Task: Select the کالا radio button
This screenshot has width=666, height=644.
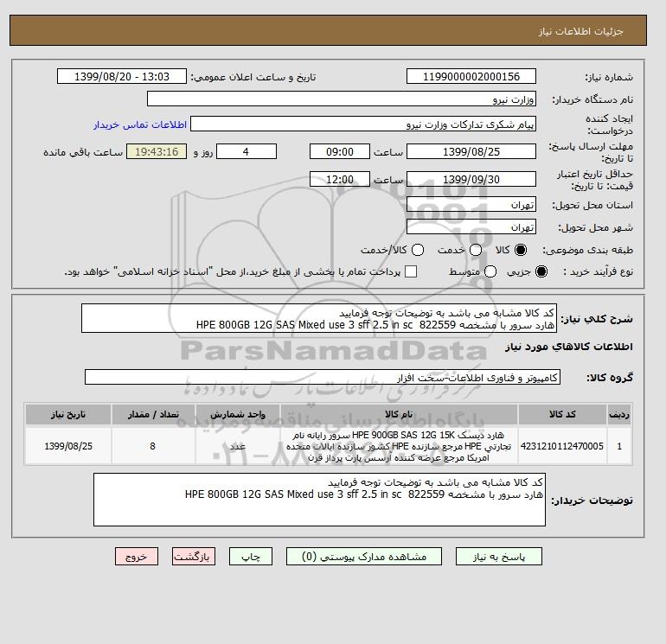Action: (x=521, y=250)
